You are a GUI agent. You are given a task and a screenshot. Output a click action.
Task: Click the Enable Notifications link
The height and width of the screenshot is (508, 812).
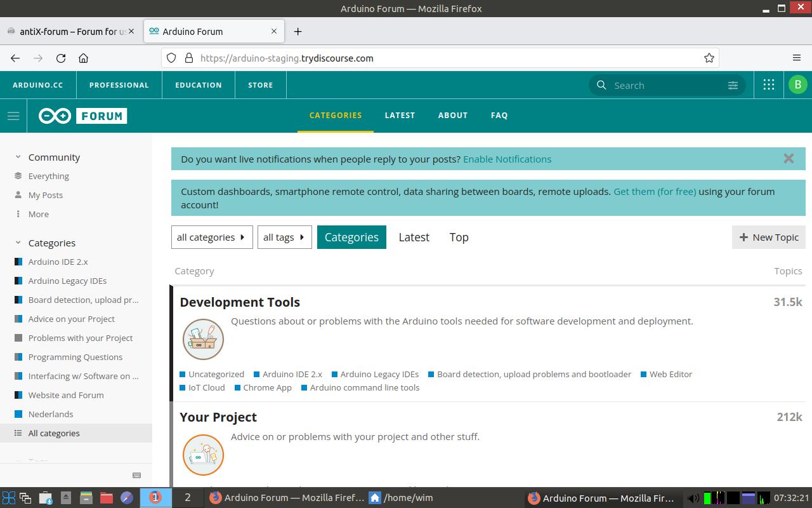pyautogui.click(x=507, y=159)
